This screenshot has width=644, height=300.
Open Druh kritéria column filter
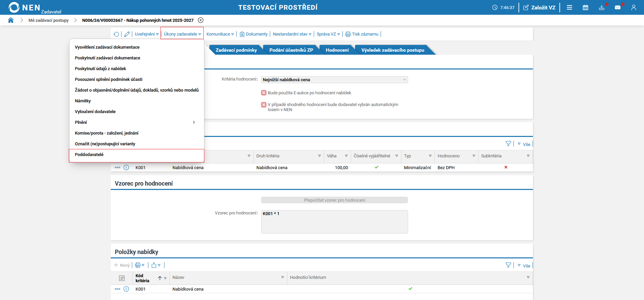319,156
